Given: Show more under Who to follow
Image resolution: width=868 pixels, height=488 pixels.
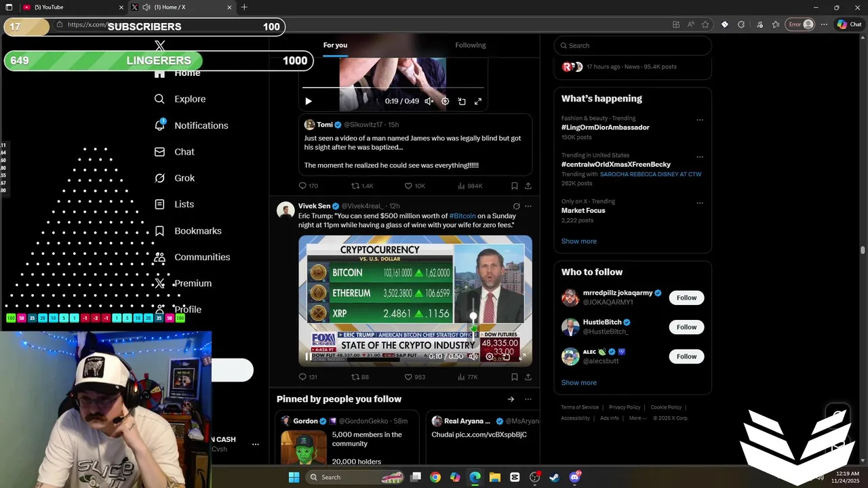Looking at the screenshot, I should pyautogui.click(x=579, y=382).
